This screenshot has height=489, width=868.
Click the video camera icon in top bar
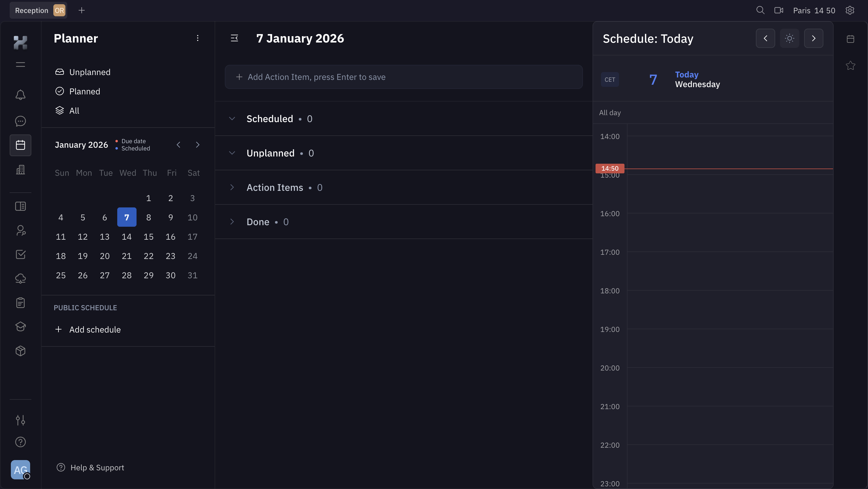778,10
